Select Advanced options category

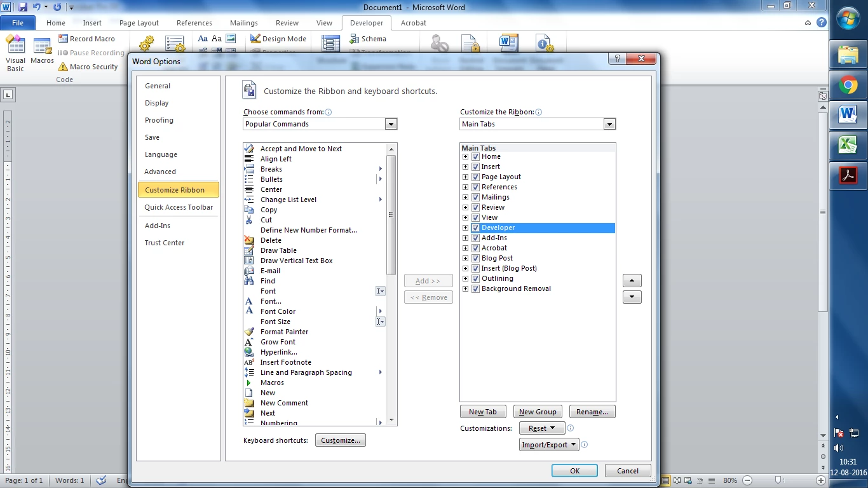coord(179,172)
